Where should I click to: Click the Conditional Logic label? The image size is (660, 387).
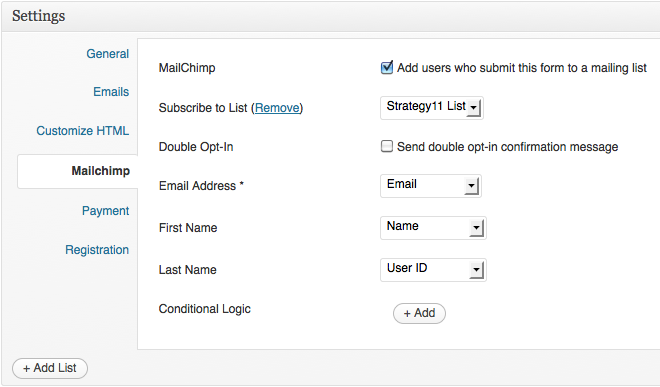pyautogui.click(x=205, y=309)
